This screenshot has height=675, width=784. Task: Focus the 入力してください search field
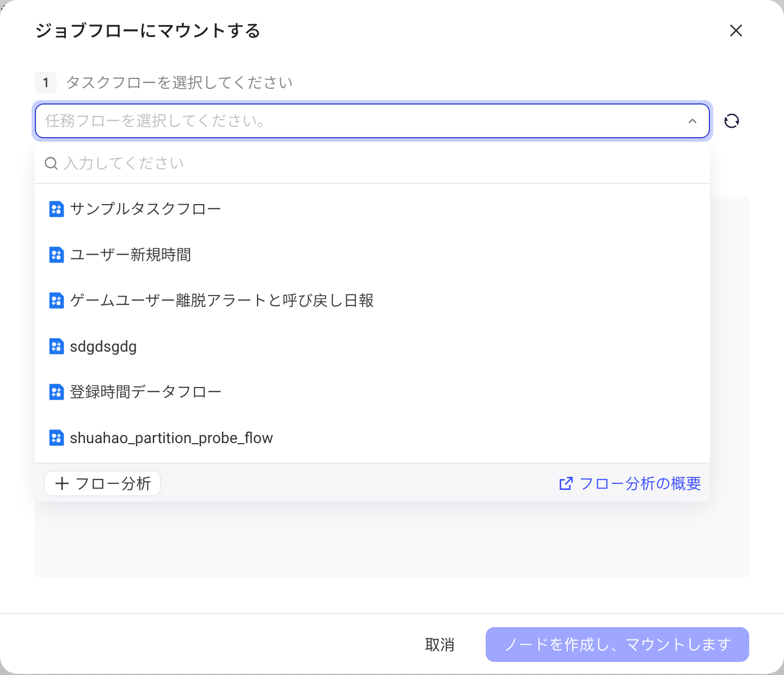372,163
